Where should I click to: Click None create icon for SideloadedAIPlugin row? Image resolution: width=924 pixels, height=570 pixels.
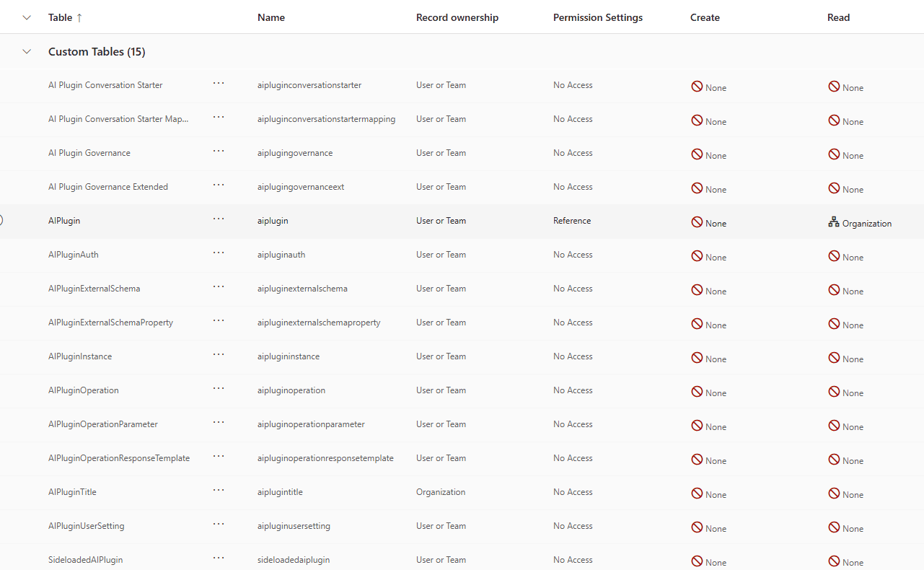697,561
